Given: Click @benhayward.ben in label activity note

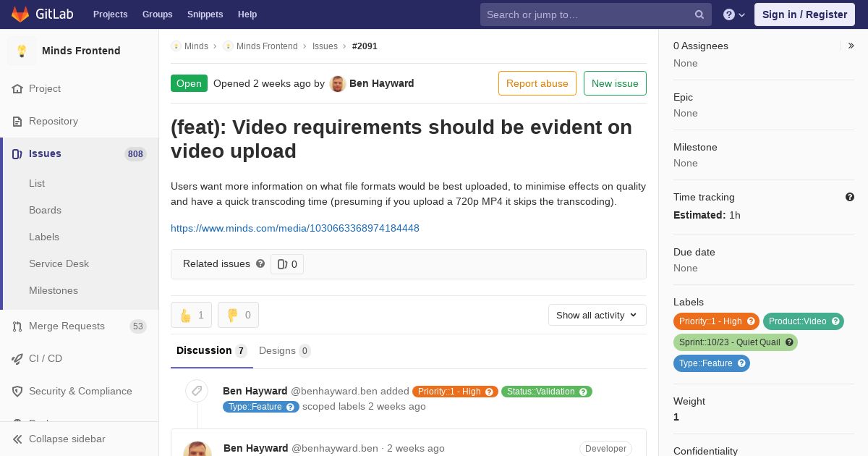Looking at the screenshot, I should click(x=334, y=391).
